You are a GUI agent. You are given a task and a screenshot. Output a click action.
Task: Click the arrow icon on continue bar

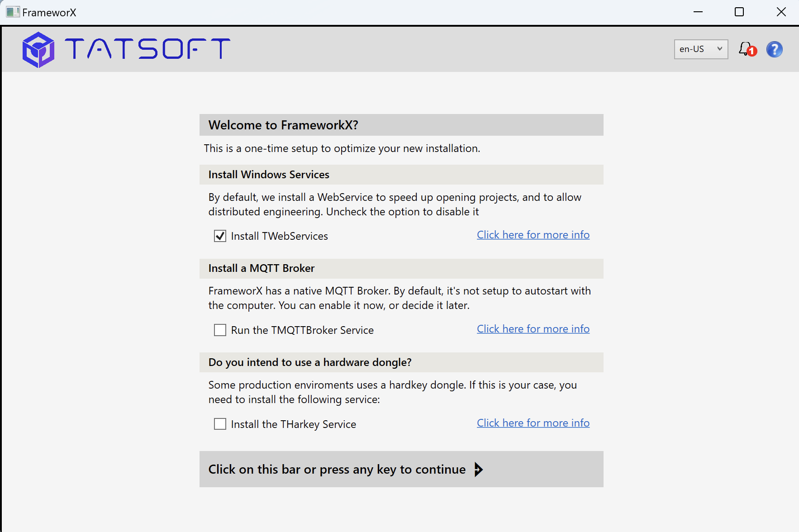click(x=478, y=469)
